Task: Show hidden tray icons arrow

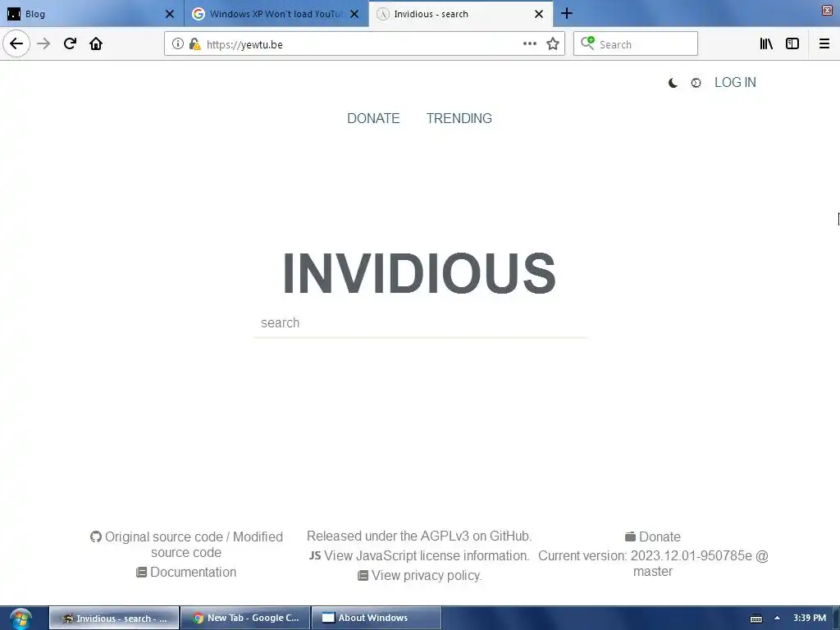Action: pos(777,618)
